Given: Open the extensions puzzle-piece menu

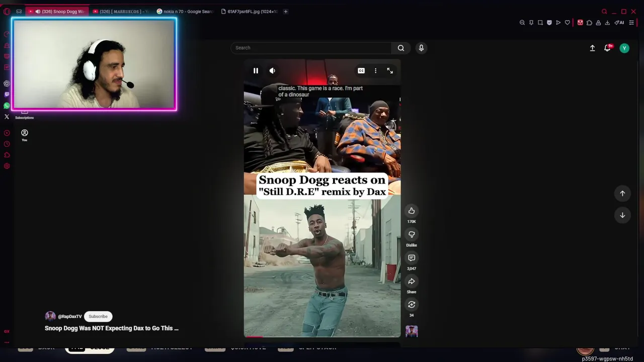Looking at the screenshot, I should pos(589,23).
